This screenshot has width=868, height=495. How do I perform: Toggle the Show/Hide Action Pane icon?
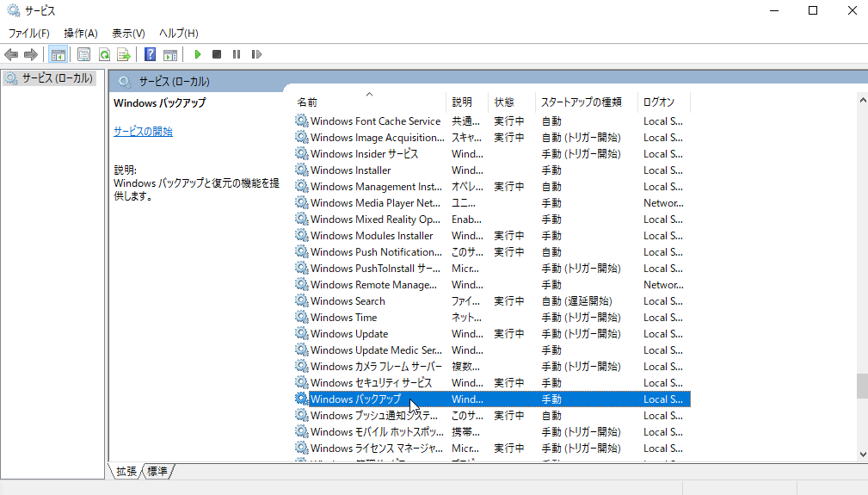170,54
